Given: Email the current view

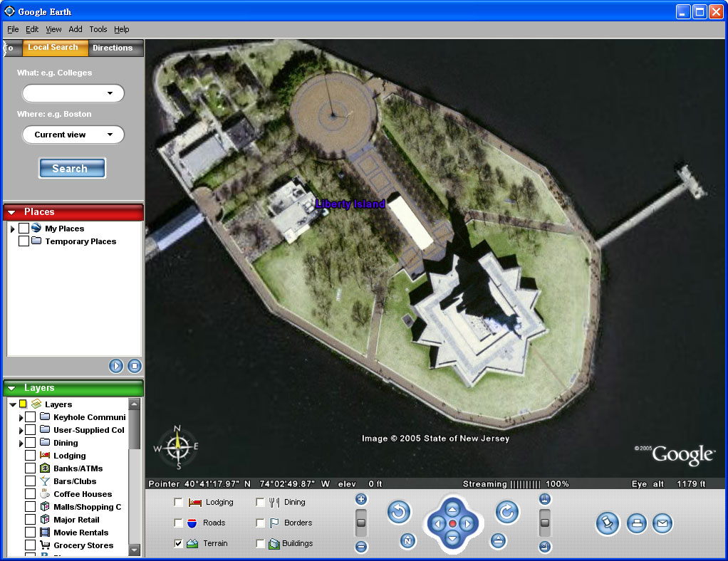Looking at the screenshot, I should (662, 523).
